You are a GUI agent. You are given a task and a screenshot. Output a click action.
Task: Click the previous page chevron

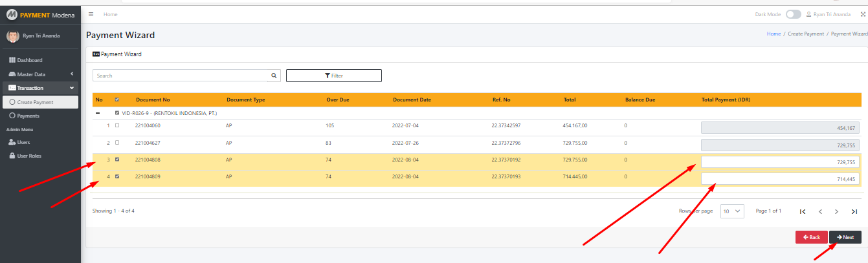820,211
